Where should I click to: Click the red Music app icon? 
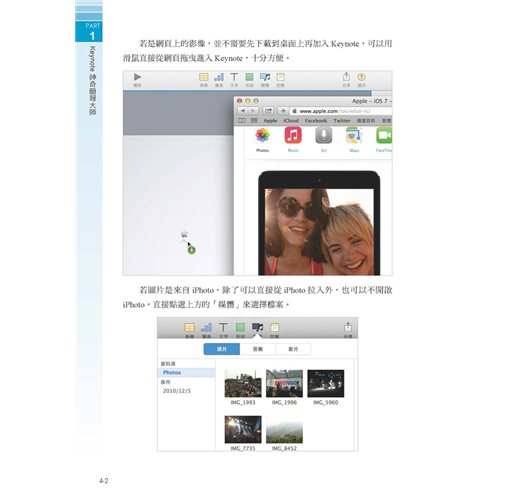(293, 135)
